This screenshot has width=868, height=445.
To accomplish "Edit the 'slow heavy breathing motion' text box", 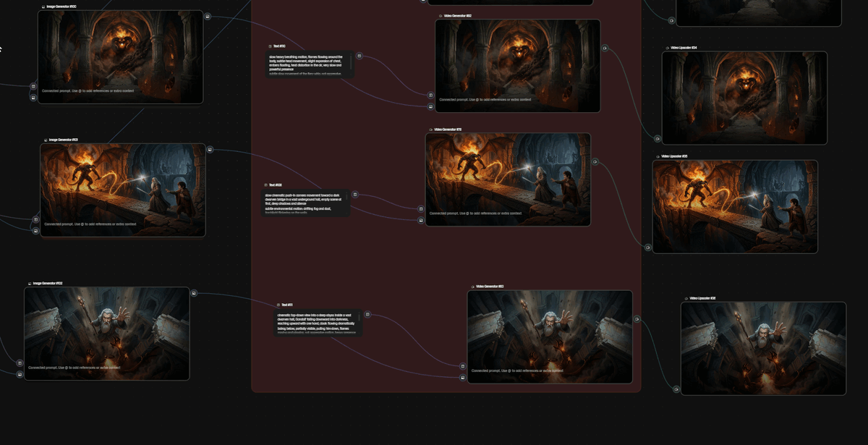I will tap(308, 64).
